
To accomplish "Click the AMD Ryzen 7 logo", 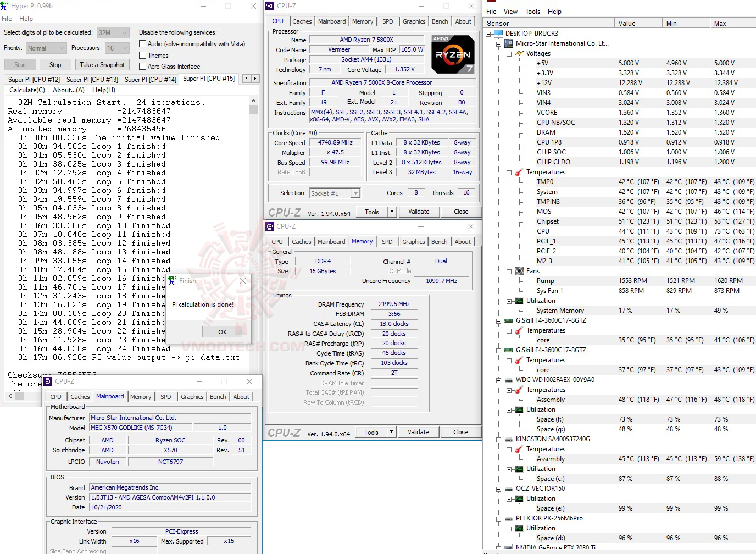I will (453, 54).
